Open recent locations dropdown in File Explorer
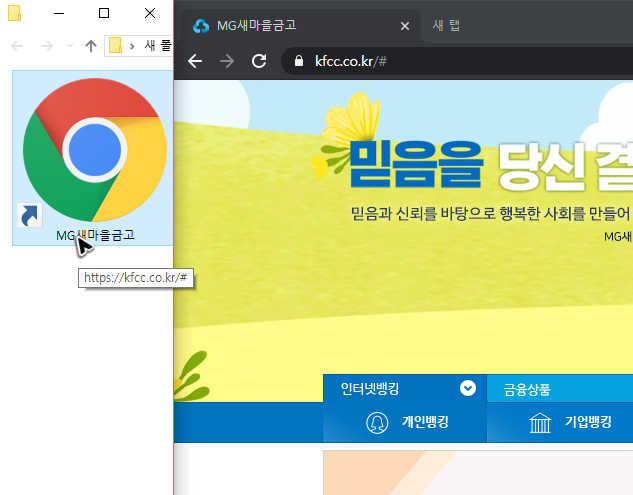 point(70,45)
